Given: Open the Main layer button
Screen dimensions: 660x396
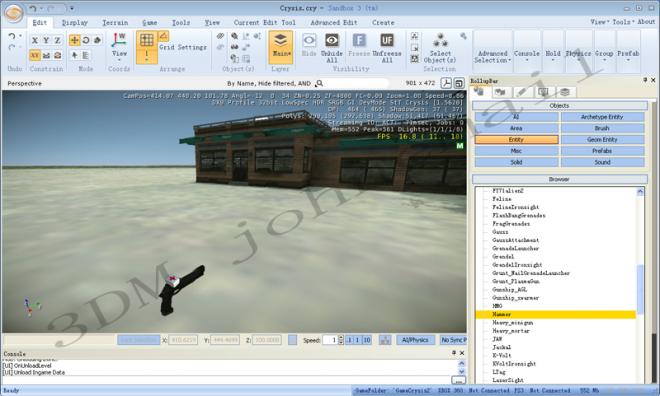Looking at the screenshot, I should click(x=280, y=47).
